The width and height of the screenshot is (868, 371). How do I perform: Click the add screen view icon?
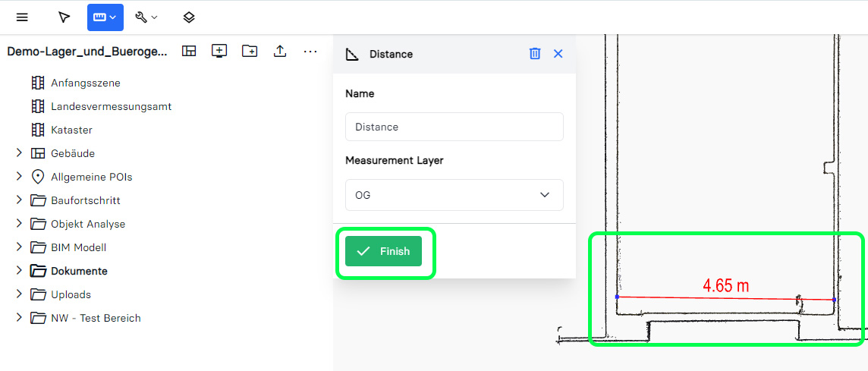point(219,51)
